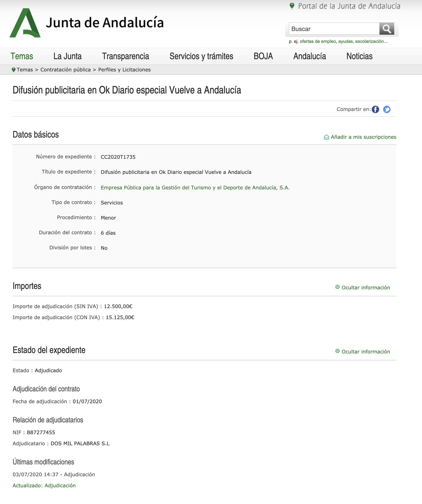Open Portal de la Junta de Andalucía link
422x504 pixels.
tap(349, 6)
